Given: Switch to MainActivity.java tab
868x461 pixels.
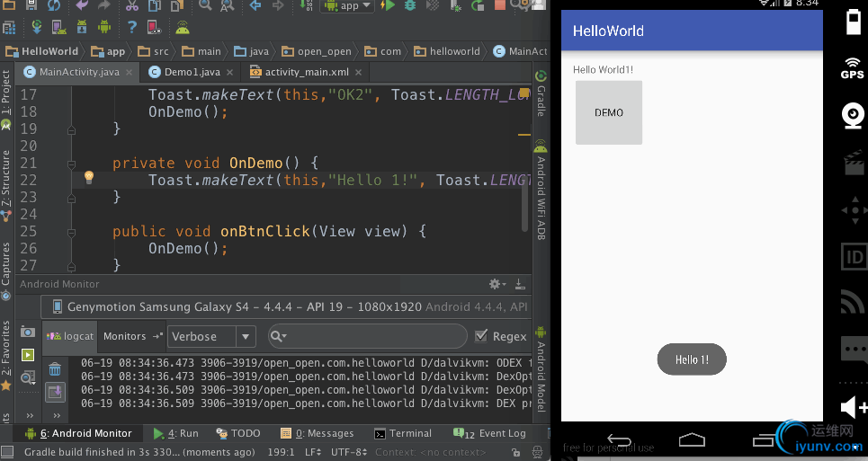Looking at the screenshot, I should (79, 72).
